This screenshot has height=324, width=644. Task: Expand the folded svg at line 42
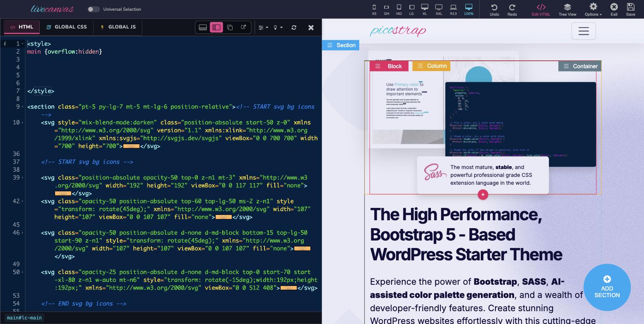[x=223, y=217]
